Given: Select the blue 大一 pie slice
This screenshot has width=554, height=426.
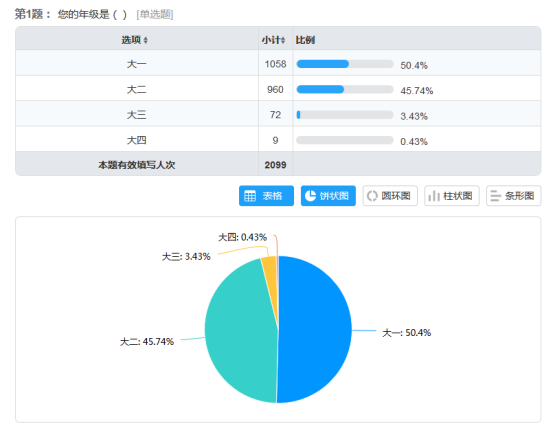Looking at the screenshot, I should click(314, 329).
